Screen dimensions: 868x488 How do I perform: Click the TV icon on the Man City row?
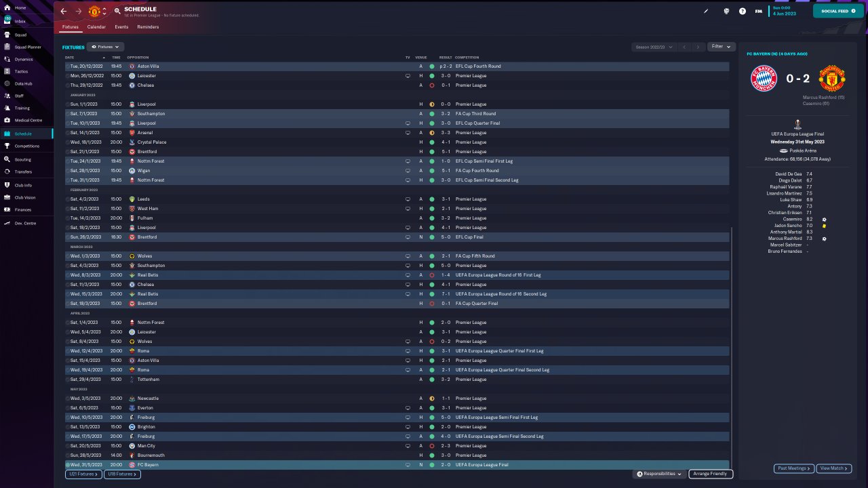[x=408, y=446]
